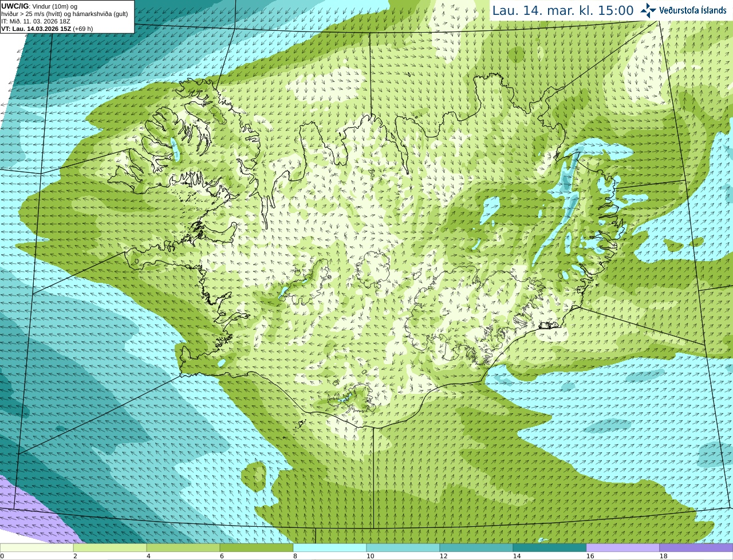
Task: Select the 10–12 m/s turquoise legend swatch
Action: point(403,547)
